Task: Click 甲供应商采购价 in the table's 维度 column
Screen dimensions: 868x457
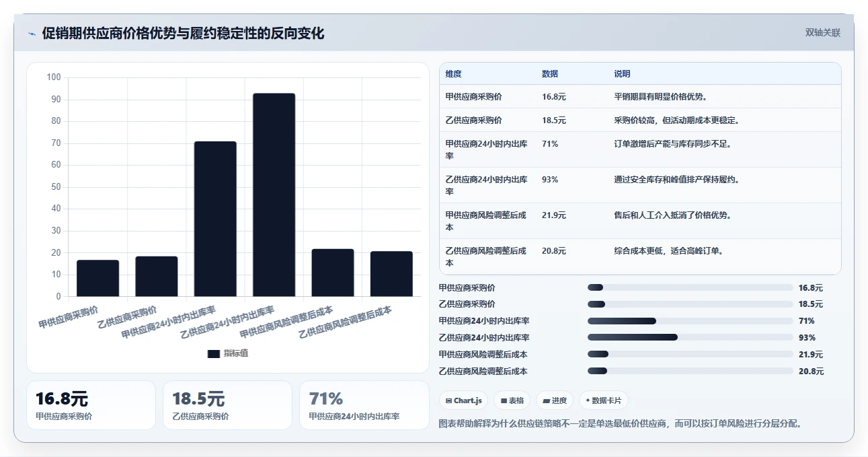Action: click(473, 97)
